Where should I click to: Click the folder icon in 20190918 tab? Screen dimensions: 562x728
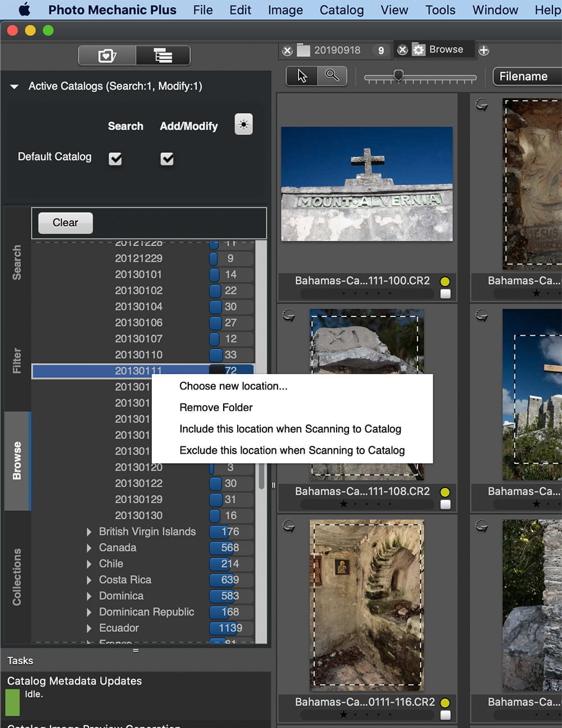pos(303,50)
